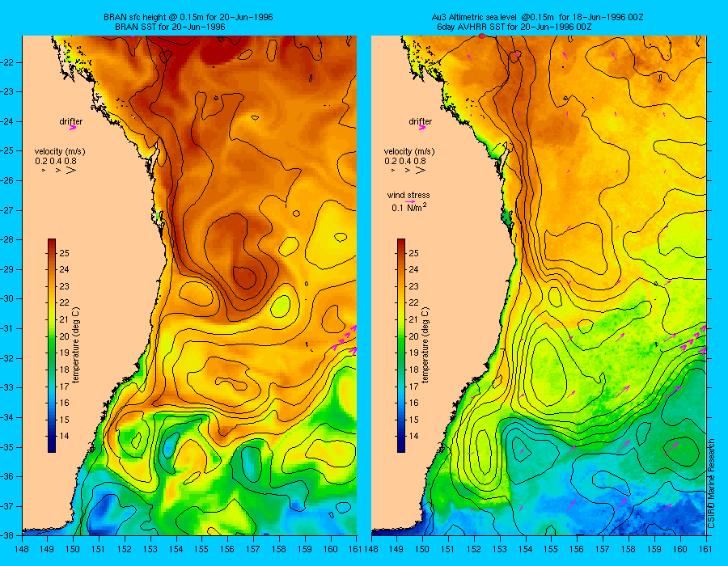Viewport: 728px width, 566px height.
Task: Click longitude 158 label under left map
Action: tap(279, 550)
